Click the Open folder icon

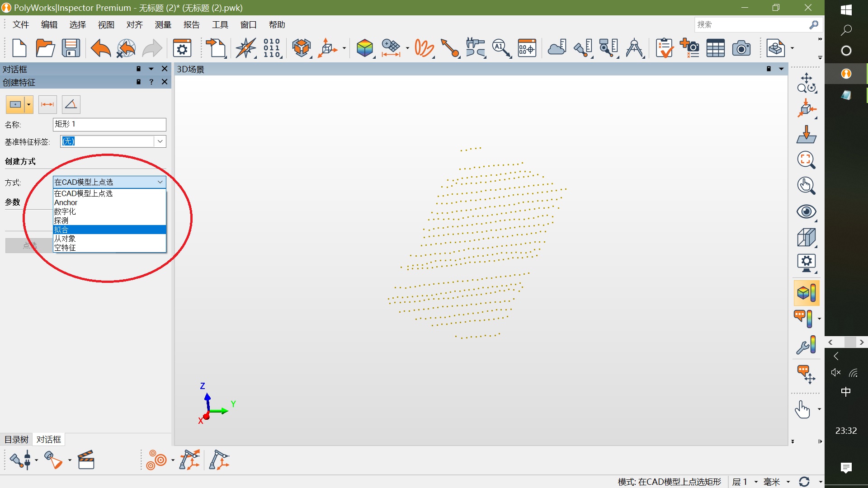[x=45, y=48]
